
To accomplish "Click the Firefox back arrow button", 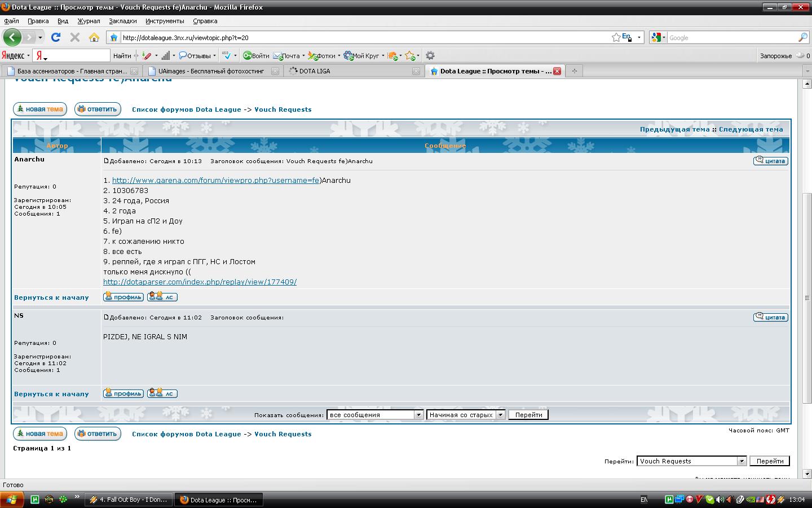I will (x=12, y=38).
